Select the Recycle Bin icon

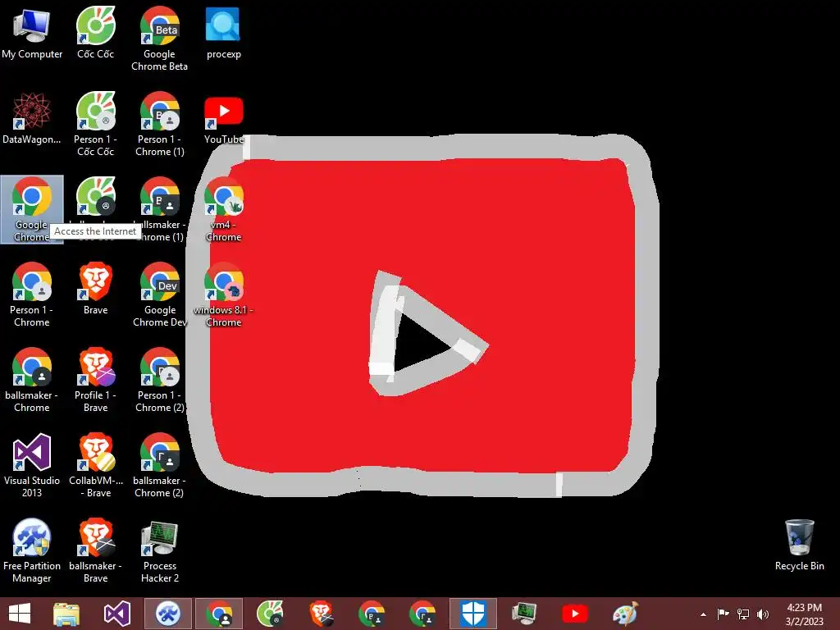click(799, 545)
